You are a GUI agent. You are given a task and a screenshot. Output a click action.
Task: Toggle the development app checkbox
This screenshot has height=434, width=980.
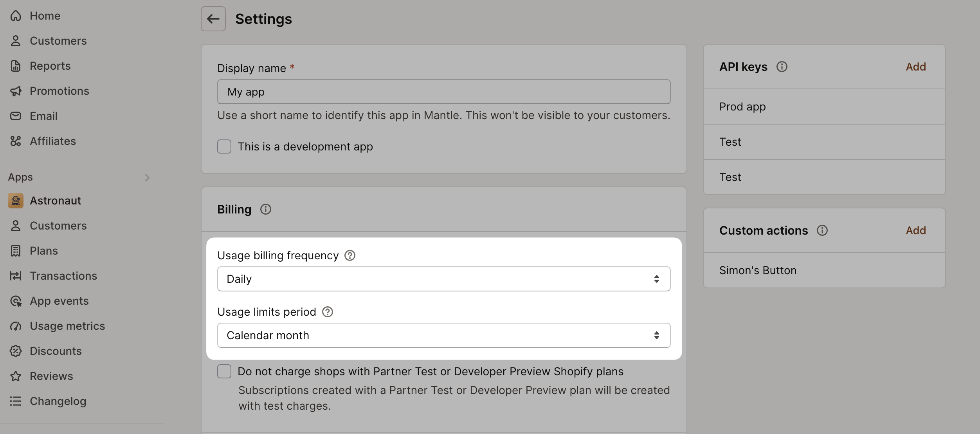pos(224,146)
